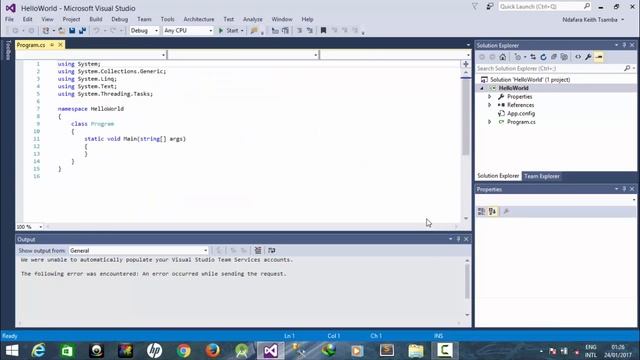Viewport: 640px width, 360px height.
Task: Toggle pin on the Program.cs tab
Action: [52, 44]
